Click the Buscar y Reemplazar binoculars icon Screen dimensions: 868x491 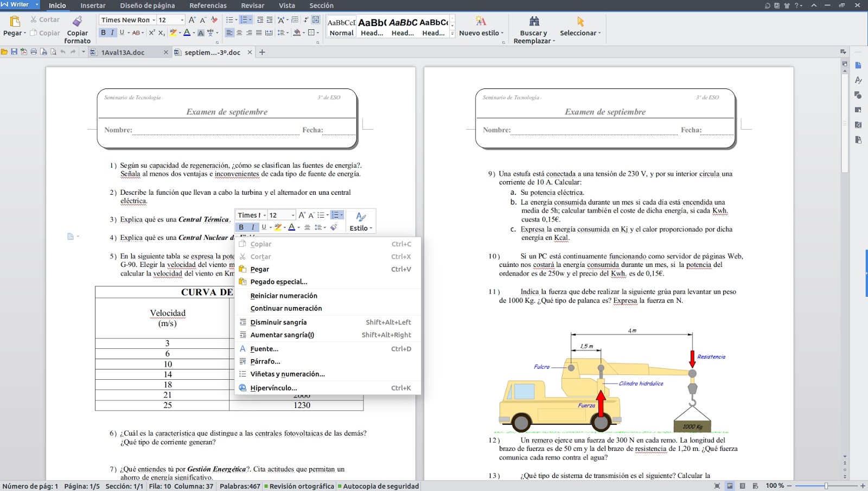tap(534, 21)
